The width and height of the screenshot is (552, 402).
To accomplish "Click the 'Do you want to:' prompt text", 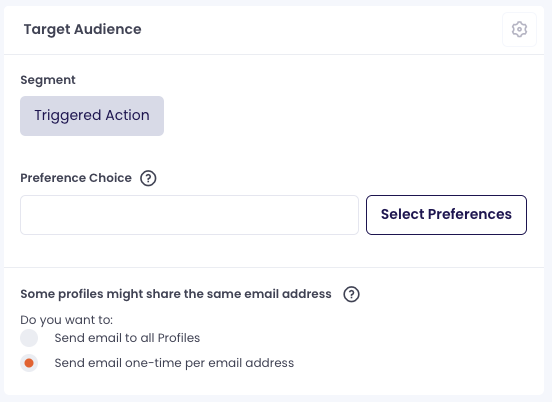I will [x=67, y=320].
